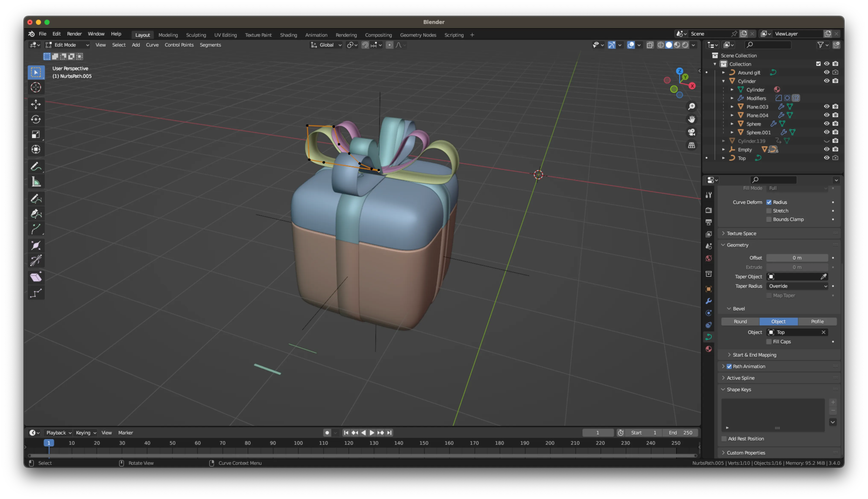Viewport: 868px width, 499px height.
Task: Open the Control Points menu
Action: coord(179,45)
